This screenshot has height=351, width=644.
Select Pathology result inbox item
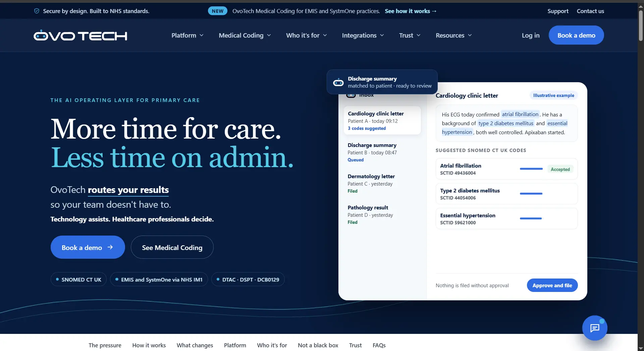(x=382, y=214)
